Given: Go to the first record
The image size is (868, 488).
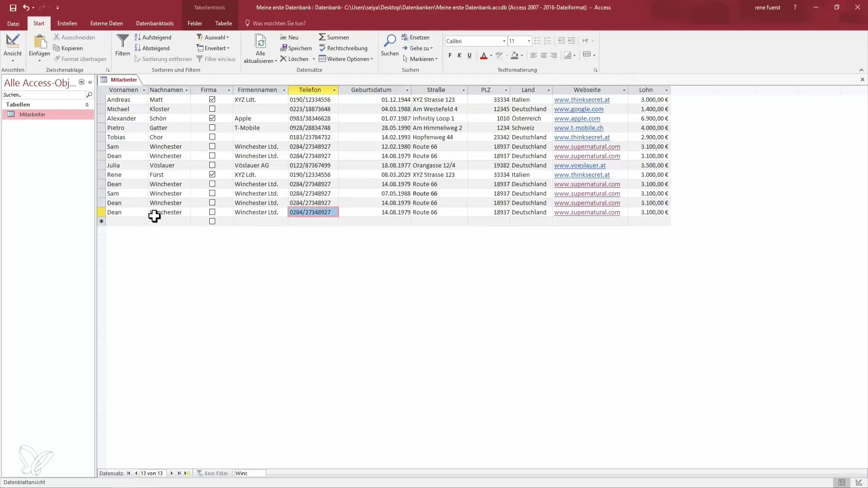Looking at the screenshot, I should [128, 473].
